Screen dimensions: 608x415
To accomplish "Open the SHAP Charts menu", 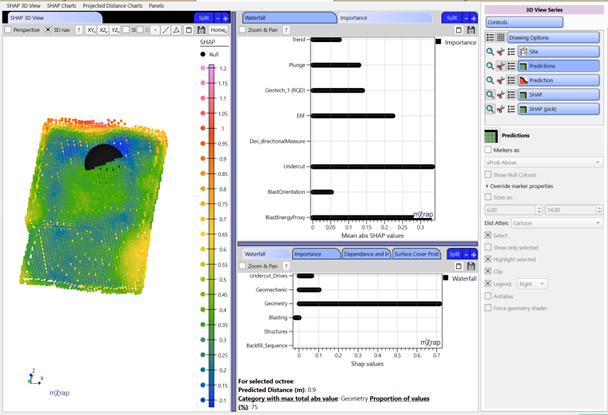I will (62, 6).
